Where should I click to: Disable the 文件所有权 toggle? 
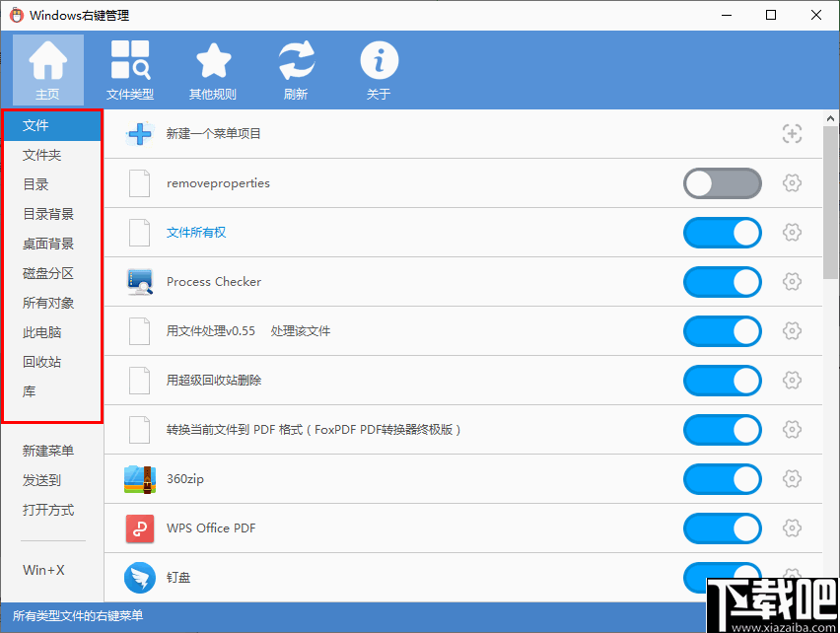click(723, 233)
